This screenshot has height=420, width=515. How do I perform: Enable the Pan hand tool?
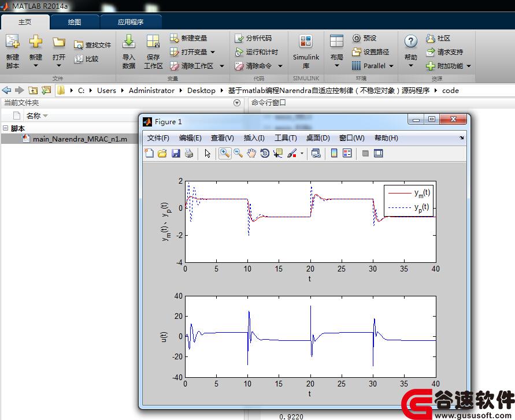[251, 153]
